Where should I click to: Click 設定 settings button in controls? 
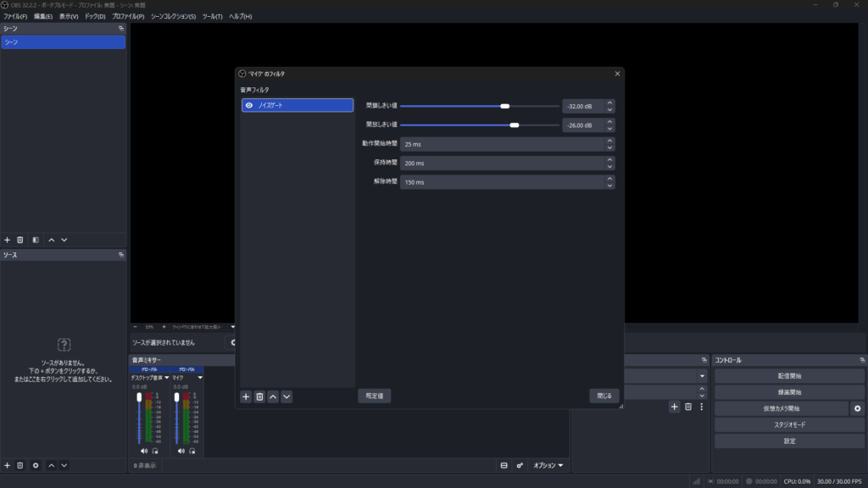[789, 441]
